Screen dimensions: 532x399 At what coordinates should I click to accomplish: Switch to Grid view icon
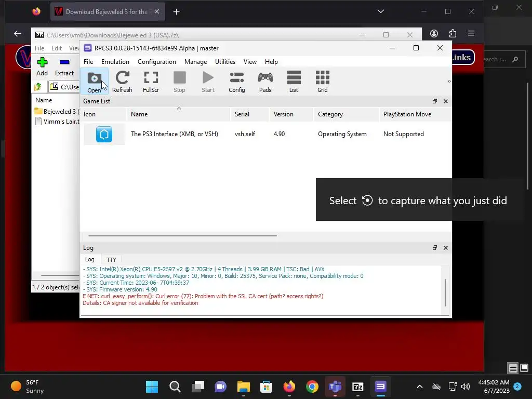click(x=322, y=82)
